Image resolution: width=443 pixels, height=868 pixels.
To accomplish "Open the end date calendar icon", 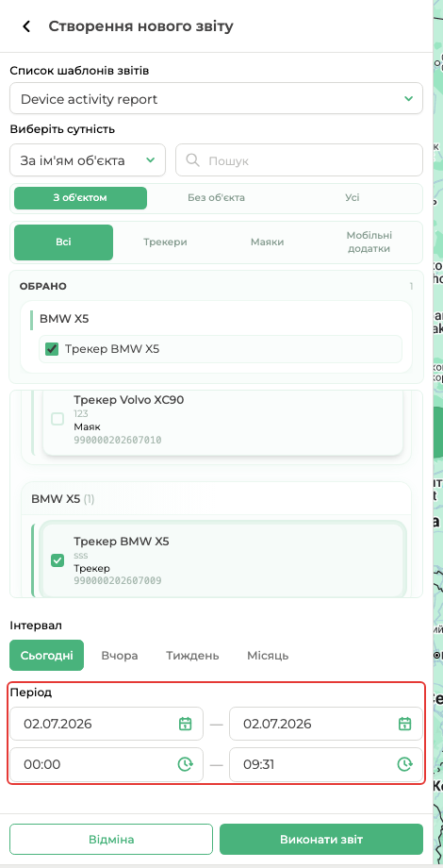I will point(405,724).
